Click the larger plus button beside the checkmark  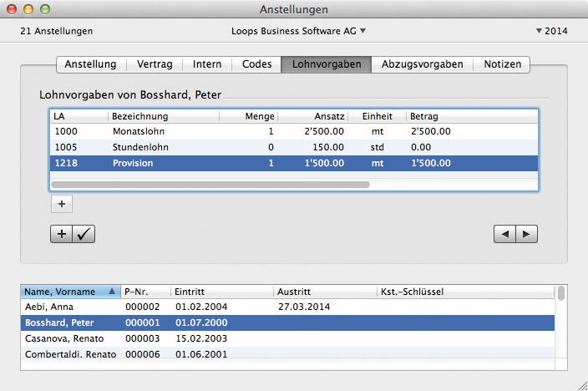(x=62, y=235)
